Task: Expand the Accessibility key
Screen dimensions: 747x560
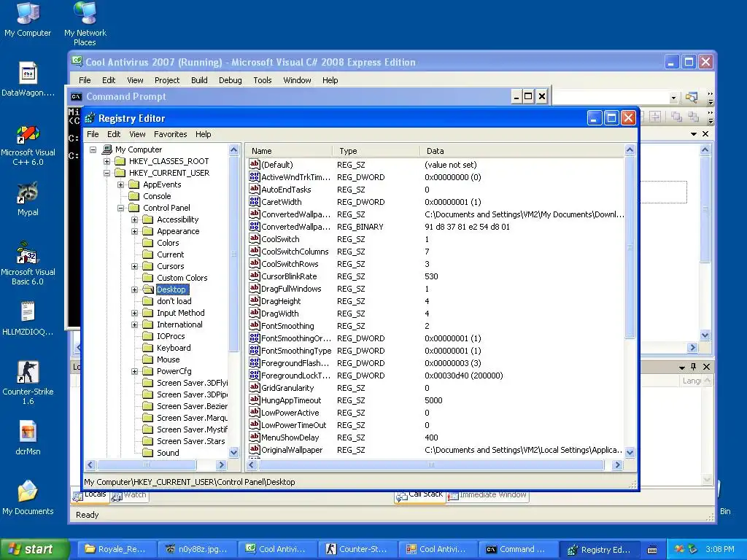Action: pos(135,219)
